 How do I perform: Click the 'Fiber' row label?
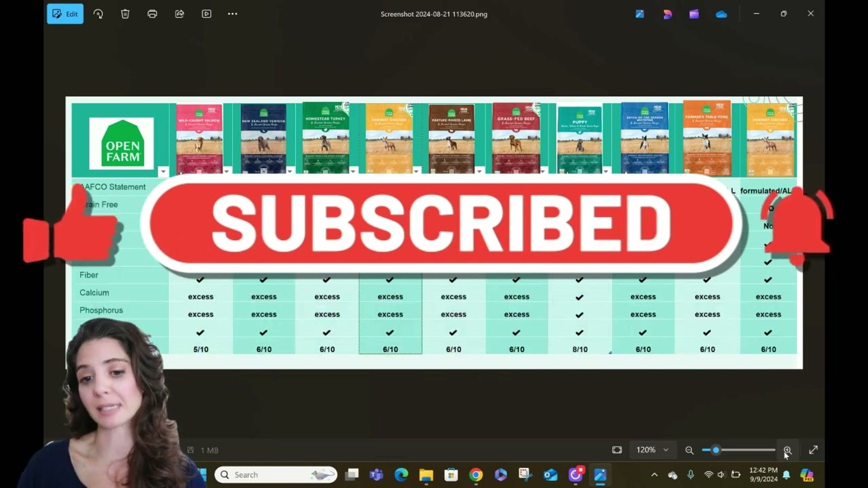click(89, 275)
